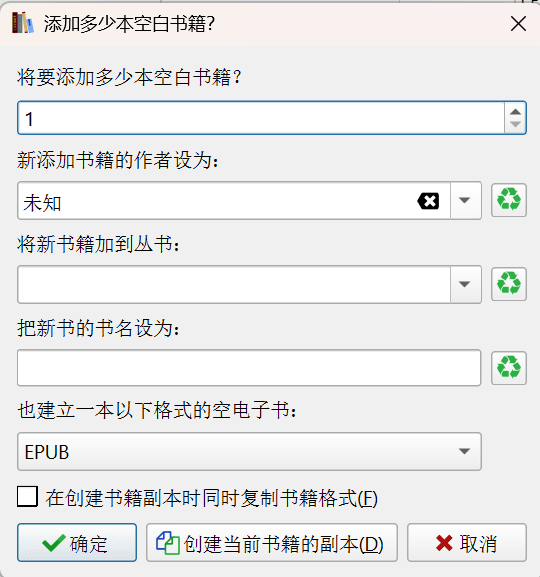
Task: Enable 在创建书籍副本时同时复制书籍格式 checkbox
Action: coord(27,497)
